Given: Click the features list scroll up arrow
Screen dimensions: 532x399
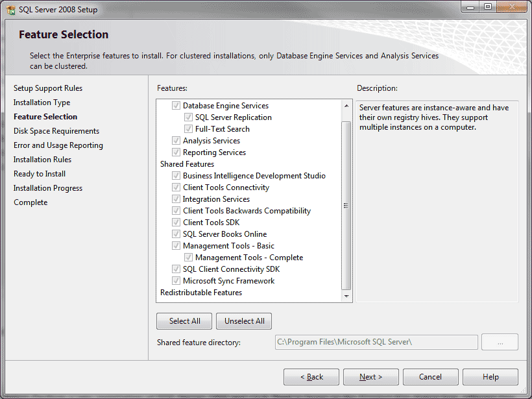Looking at the screenshot, I should (x=346, y=106).
